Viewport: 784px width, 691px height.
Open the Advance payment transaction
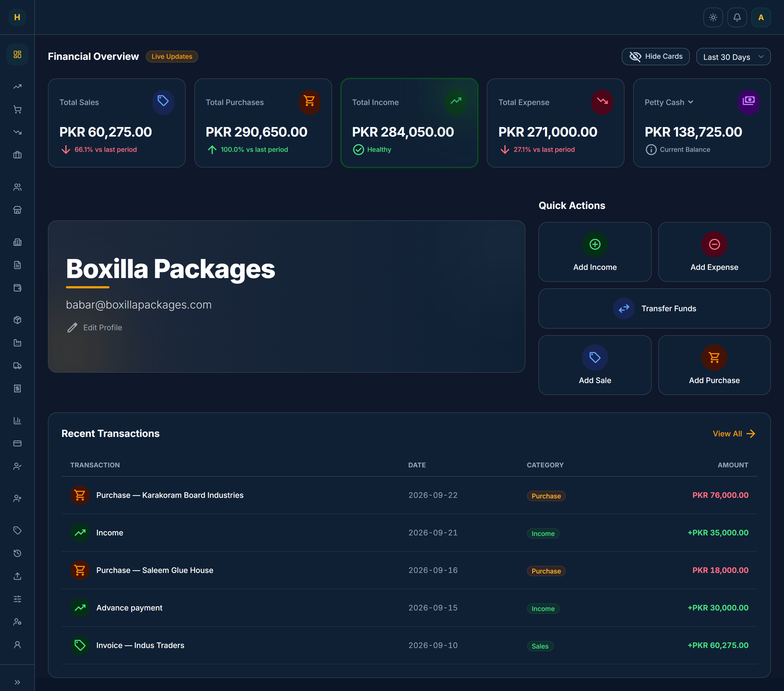click(409, 608)
